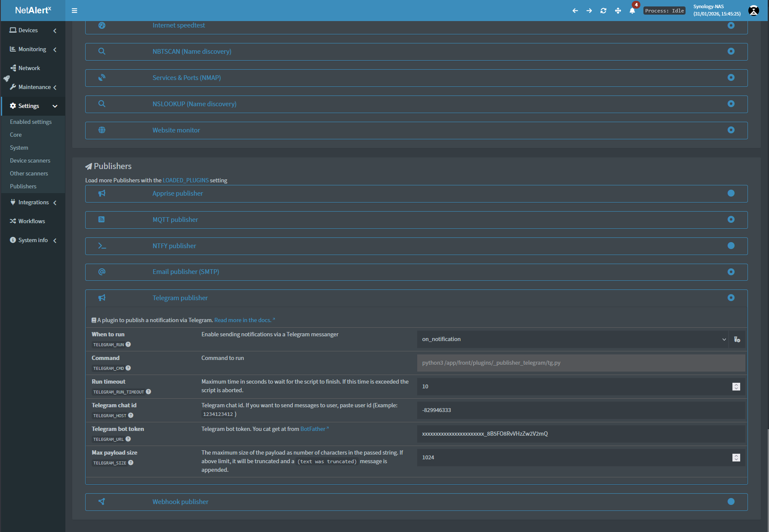Screen dimensions: 769x532
Task: Click the forward arrow in header
Action: click(589, 11)
